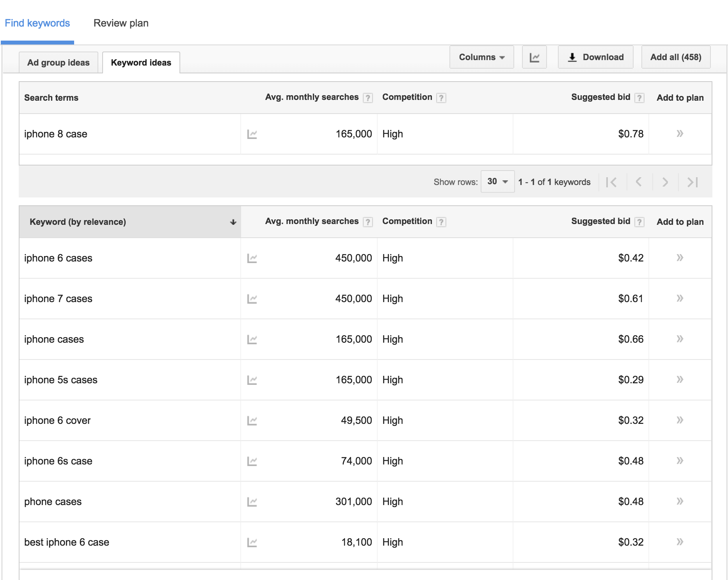Open trend chart for iphone cases row
728x580 pixels.
click(x=252, y=340)
